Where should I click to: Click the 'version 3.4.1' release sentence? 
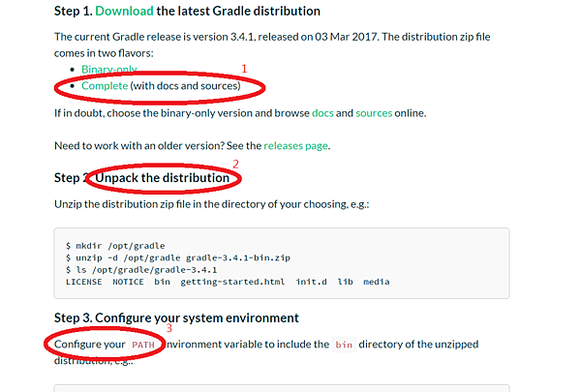click(272, 45)
